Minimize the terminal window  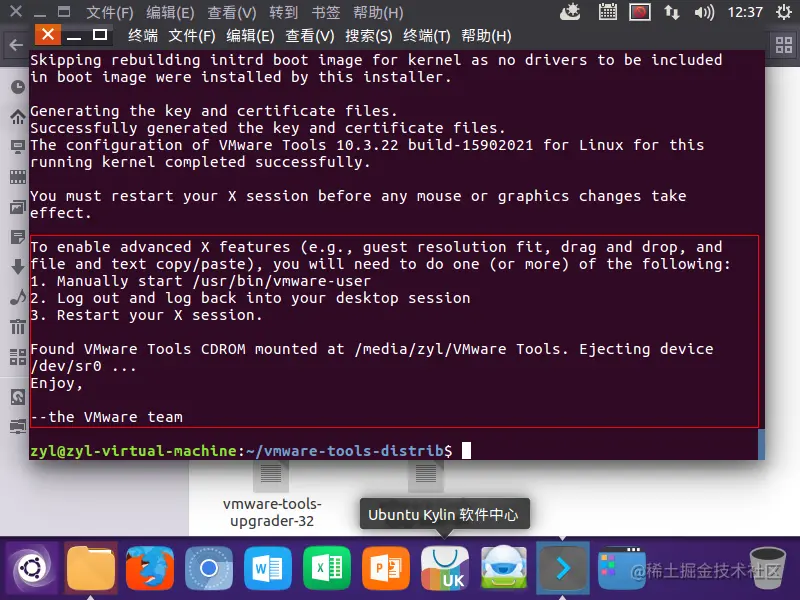pos(74,37)
